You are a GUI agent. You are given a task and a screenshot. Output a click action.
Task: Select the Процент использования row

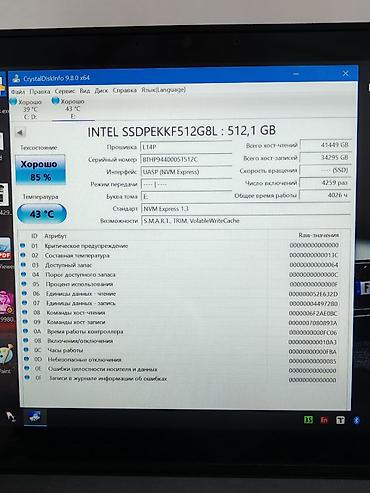coord(180,284)
